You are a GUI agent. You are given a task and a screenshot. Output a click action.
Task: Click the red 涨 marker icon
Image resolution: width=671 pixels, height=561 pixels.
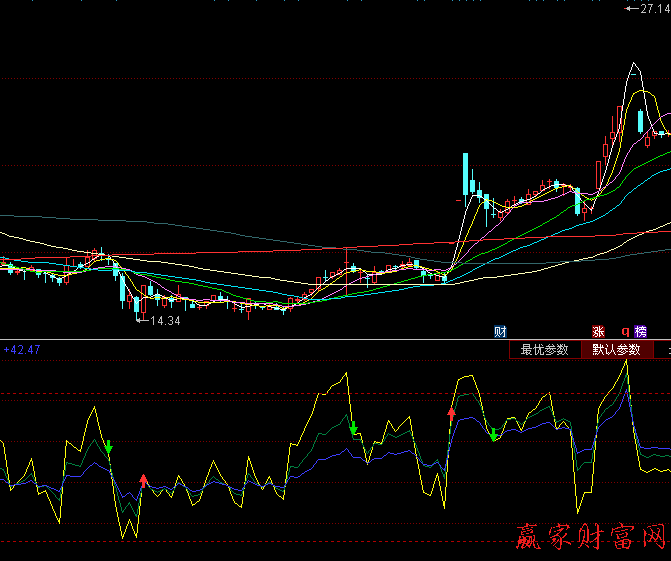tap(599, 331)
